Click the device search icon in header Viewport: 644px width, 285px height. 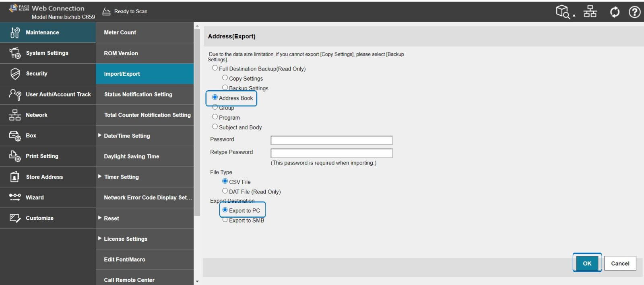[x=563, y=12]
